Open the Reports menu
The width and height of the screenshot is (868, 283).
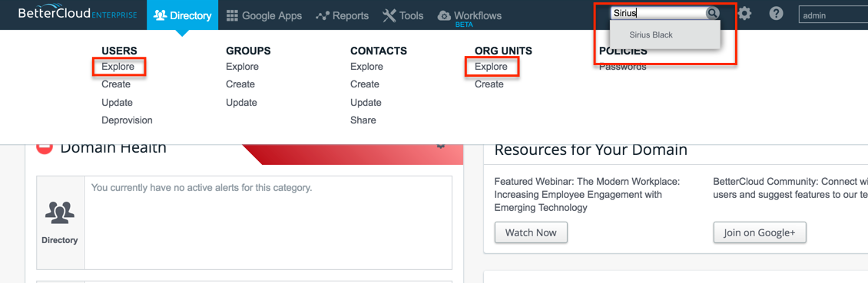click(x=342, y=15)
